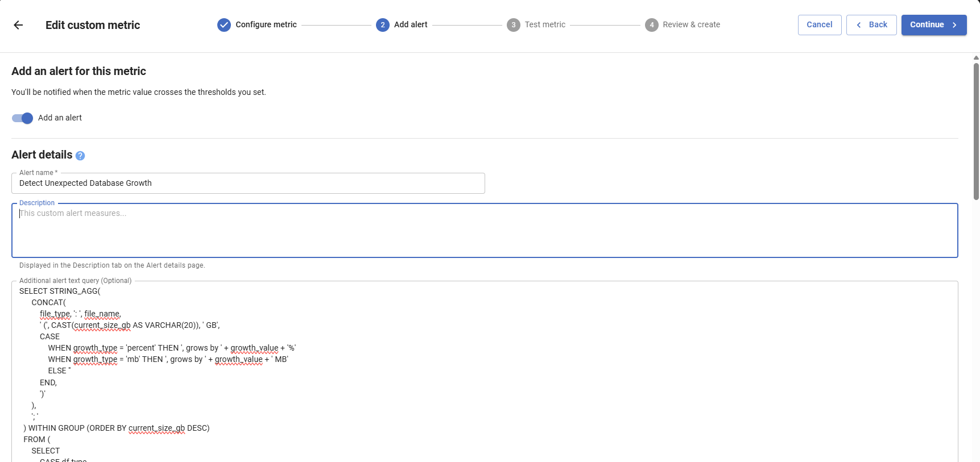Click the completed checkmark on Configure metric step
Viewport: 980px width, 462px height.
pos(223,24)
